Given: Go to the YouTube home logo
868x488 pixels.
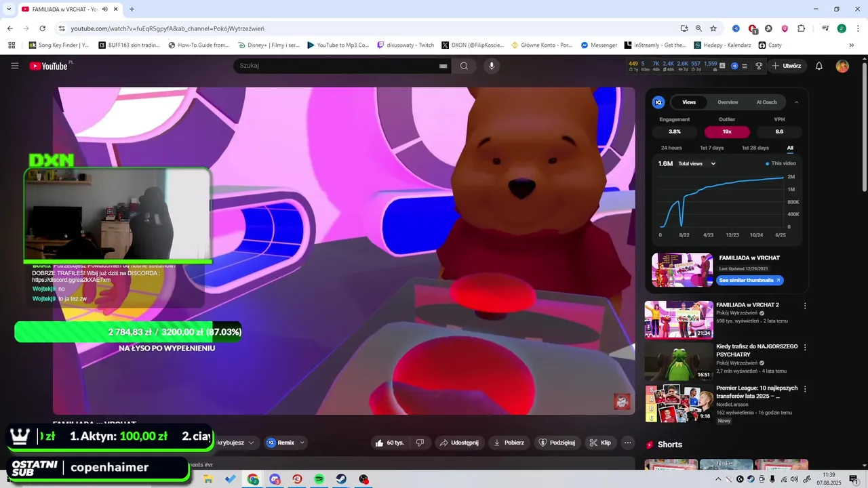Looking at the screenshot, I should point(49,66).
